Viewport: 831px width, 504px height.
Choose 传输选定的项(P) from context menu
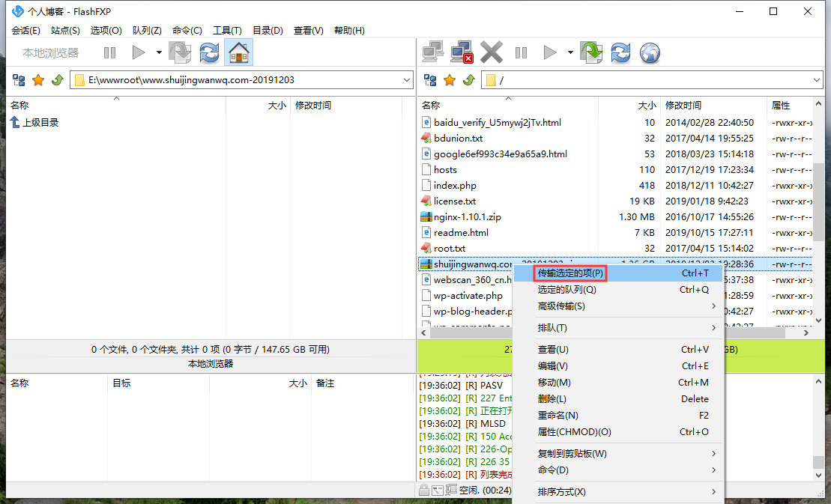click(570, 273)
